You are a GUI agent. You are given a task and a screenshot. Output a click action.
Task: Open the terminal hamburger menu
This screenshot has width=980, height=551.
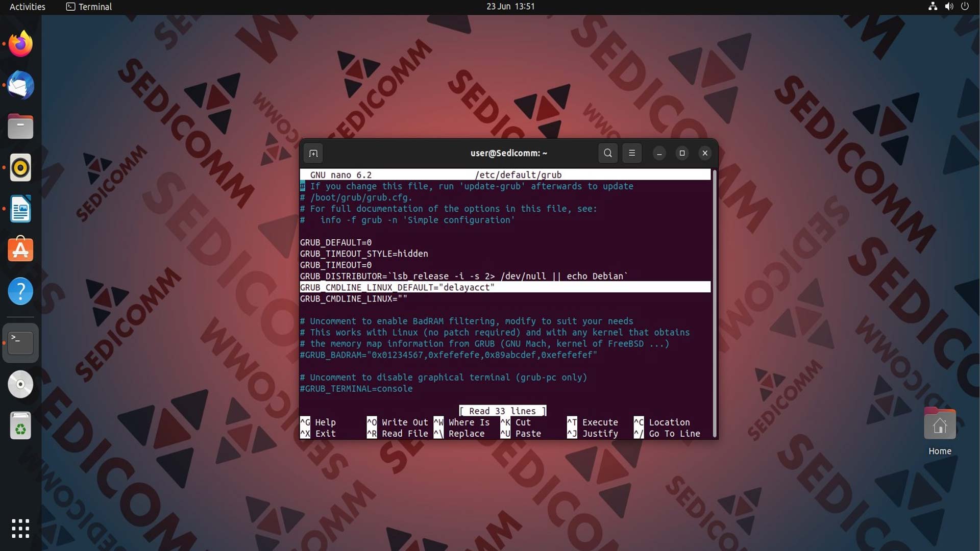tap(632, 153)
